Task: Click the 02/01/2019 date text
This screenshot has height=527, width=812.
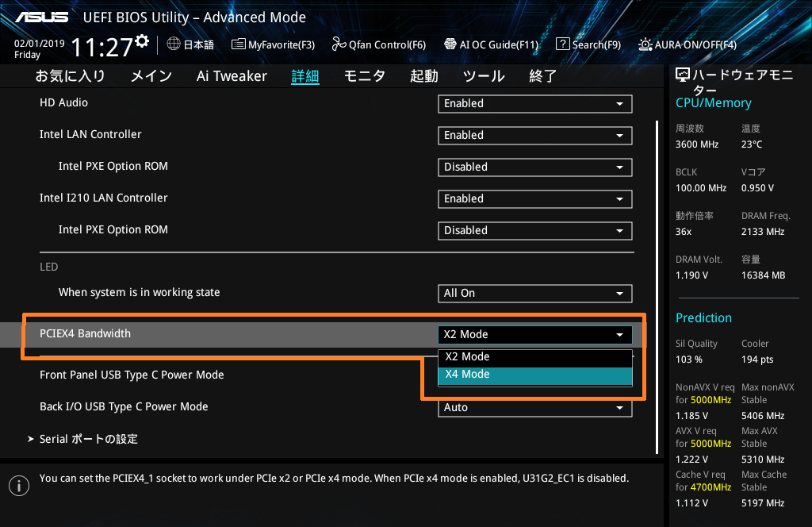Action: click(40, 44)
